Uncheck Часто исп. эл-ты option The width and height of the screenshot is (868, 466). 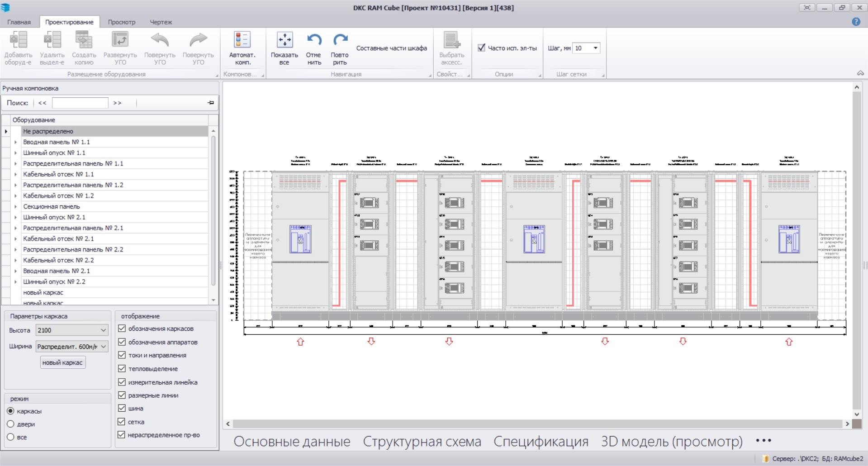482,48
